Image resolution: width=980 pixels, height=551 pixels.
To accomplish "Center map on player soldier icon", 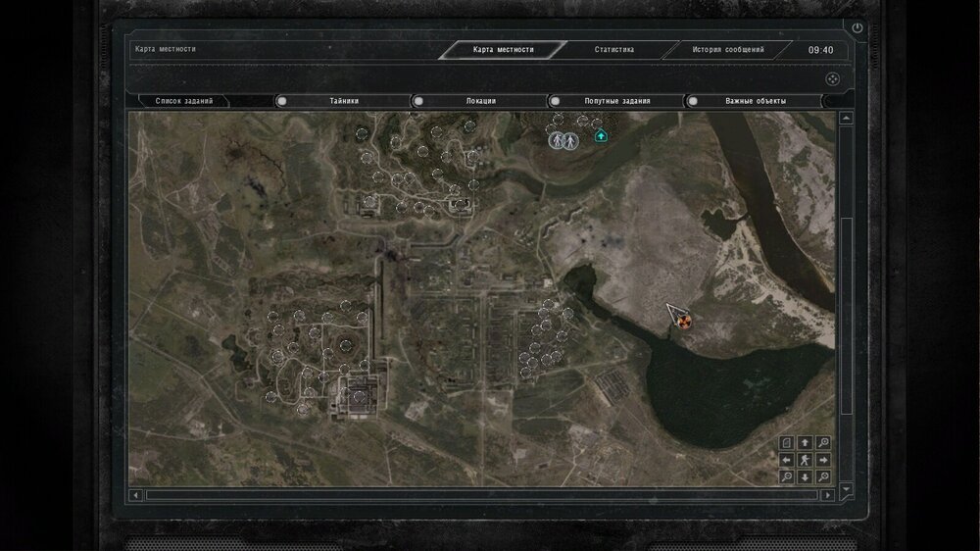I will pyautogui.click(x=805, y=460).
